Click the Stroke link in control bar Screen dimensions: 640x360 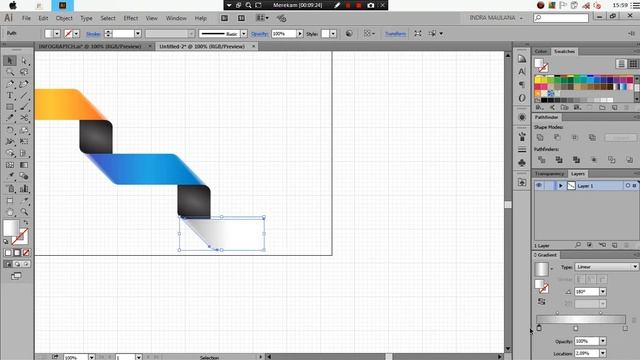click(x=93, y=34)
